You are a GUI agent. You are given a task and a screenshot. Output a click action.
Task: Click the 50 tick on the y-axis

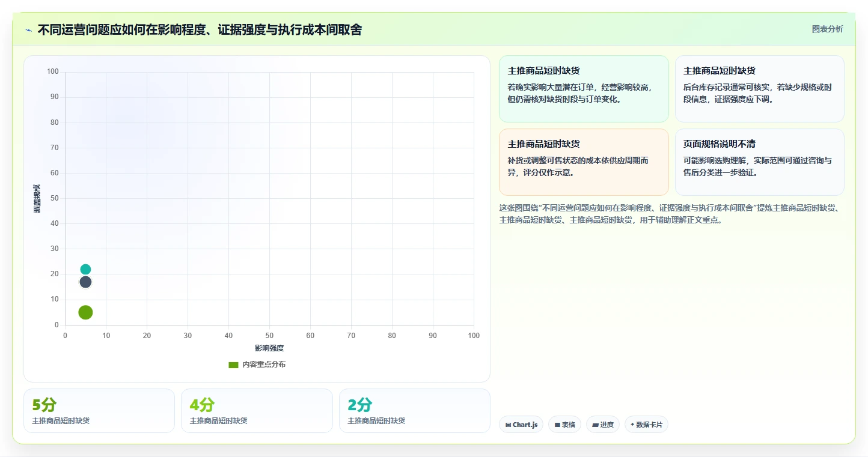[x=55, y=198]
